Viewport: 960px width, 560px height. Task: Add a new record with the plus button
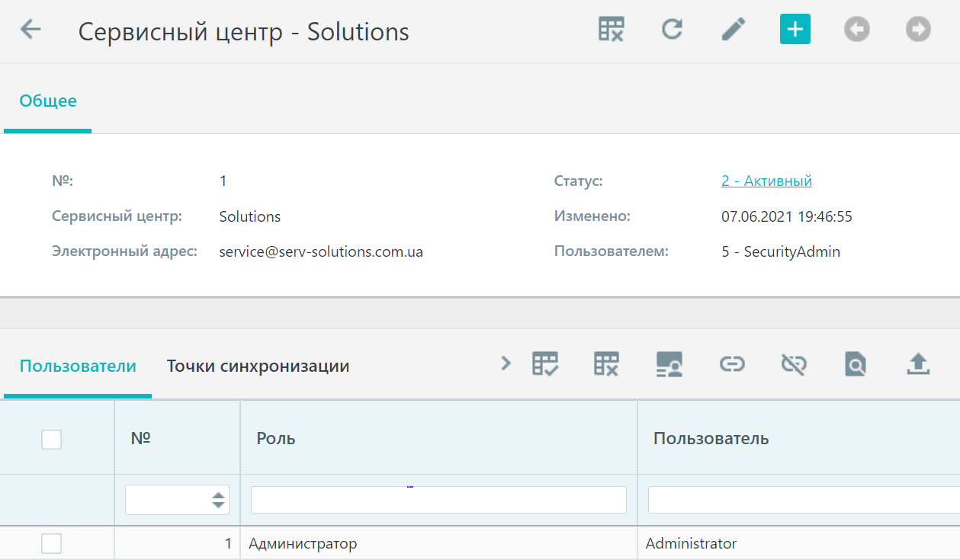[x=795, y=30]
